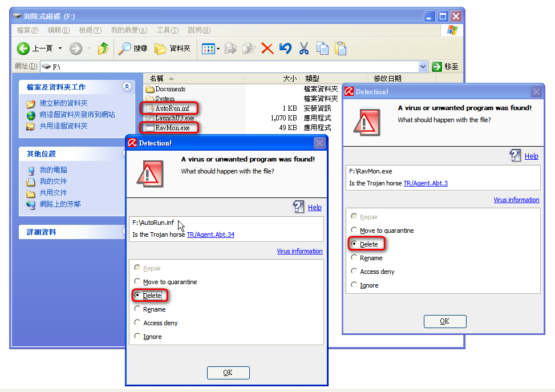The height and width of the screenshot is (392, 555).
Task: Click Virus information link in RavMon.exe dialog
Action: (x=516, y=200)
